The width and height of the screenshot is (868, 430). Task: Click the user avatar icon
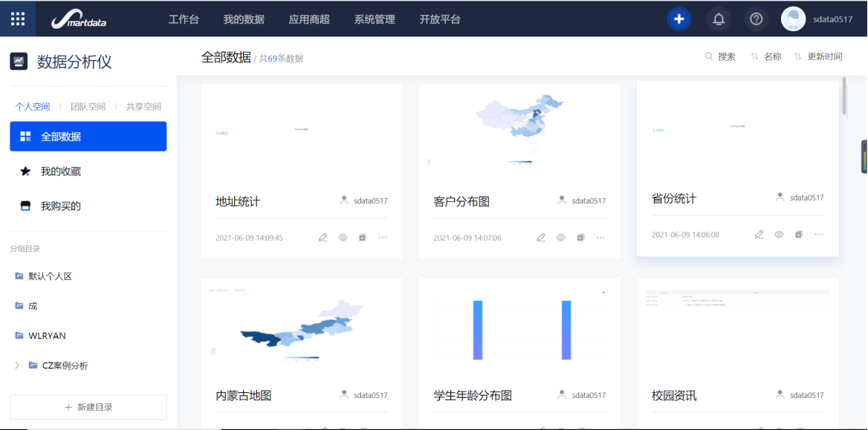[793, 19]
